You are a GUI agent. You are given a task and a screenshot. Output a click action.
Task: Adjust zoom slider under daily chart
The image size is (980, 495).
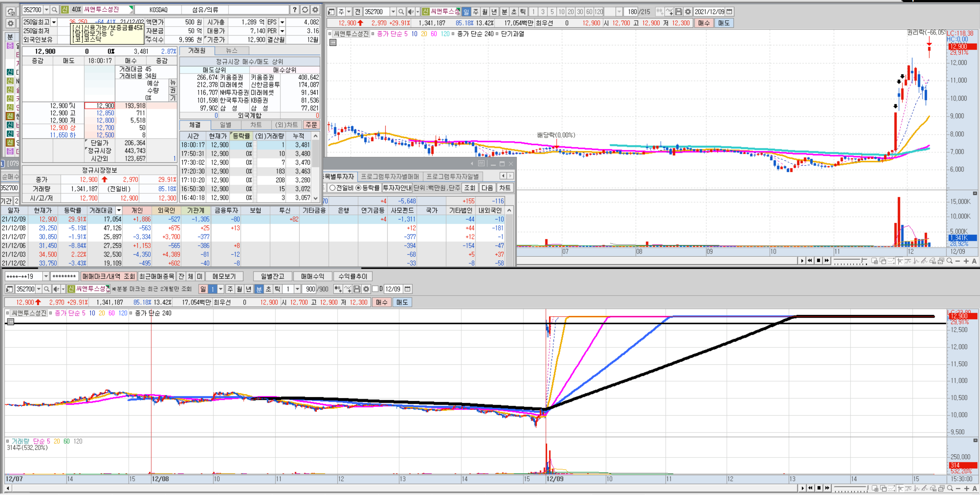[850, 261]
